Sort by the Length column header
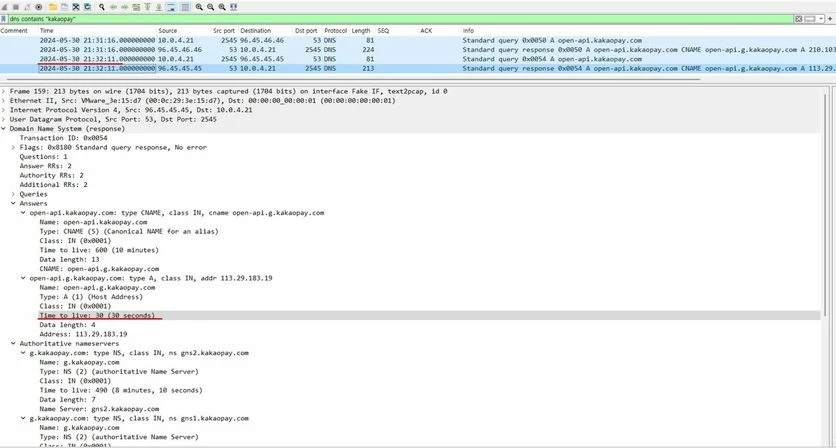 (363, 31)
